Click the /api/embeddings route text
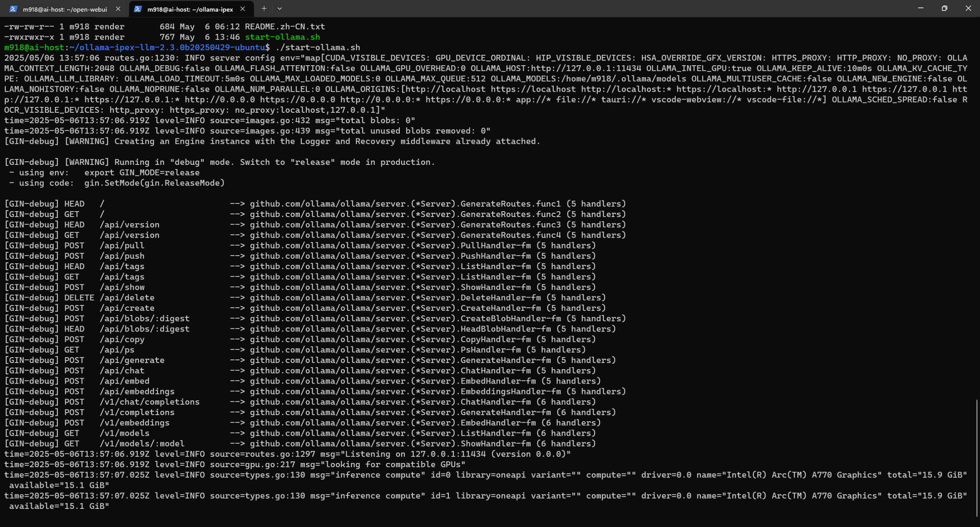Viewport: 980px width, 527px height. [x=137, y=392]
